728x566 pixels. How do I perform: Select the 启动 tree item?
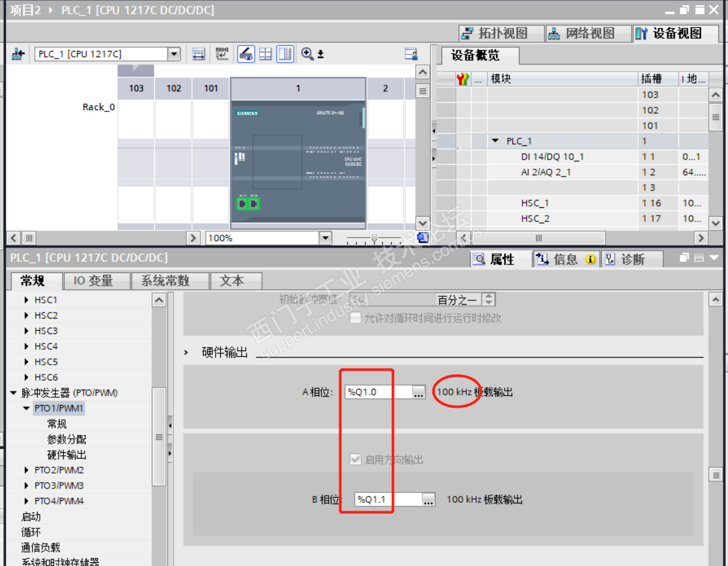coord(31,516)
